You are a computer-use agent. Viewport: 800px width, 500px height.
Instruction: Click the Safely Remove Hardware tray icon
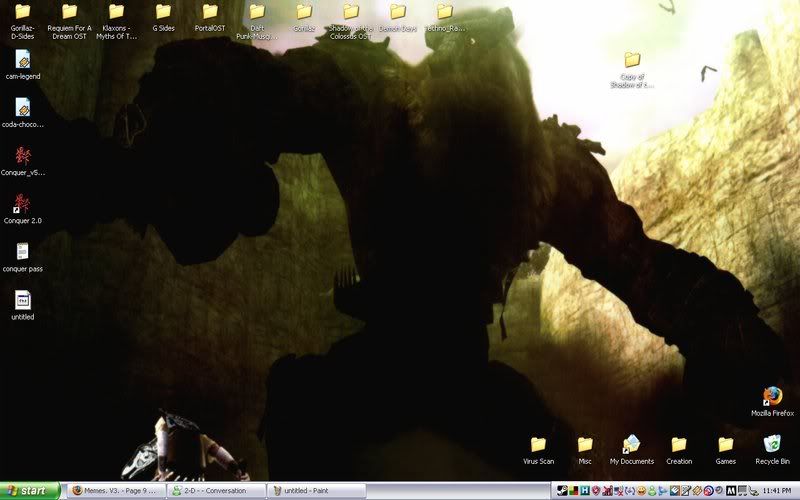pyautogui.click(x=754, y=491)
